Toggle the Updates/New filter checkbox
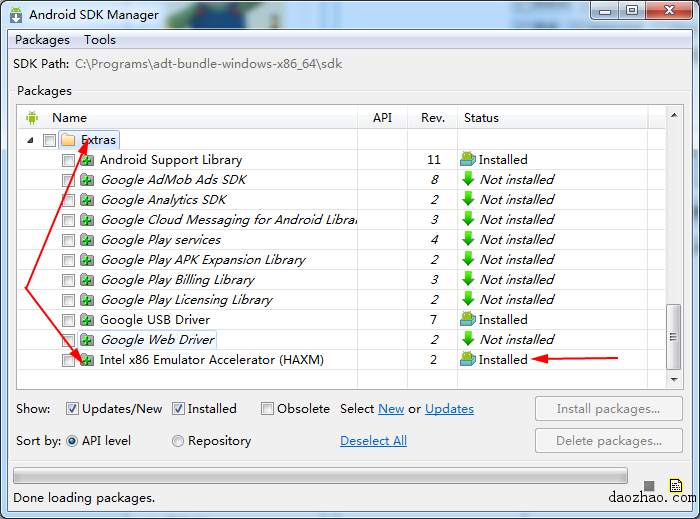 pyautogui.click(x=72, y=408)
